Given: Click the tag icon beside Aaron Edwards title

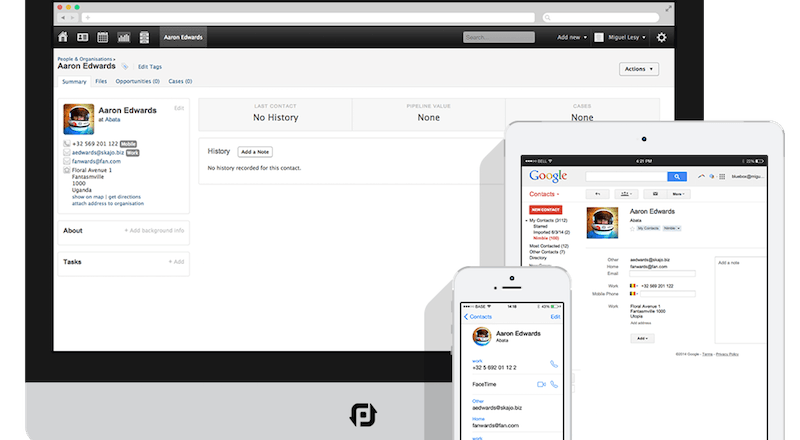Looking at the screenshot, I should tap(125, 66).
